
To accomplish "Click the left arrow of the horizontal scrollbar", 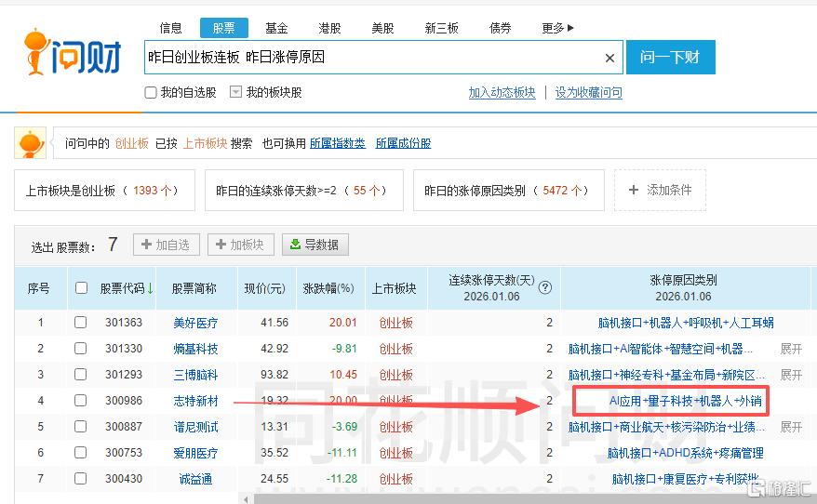I will pyautogui.click(x=246, y=498).
